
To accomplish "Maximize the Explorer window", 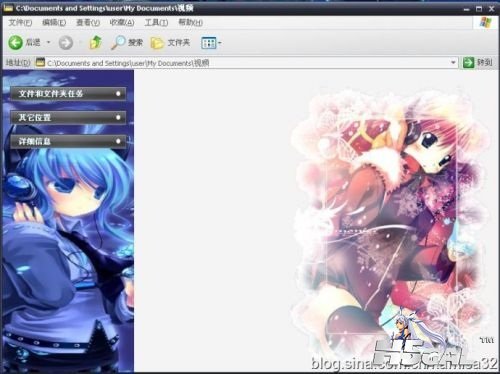I will [x=479, y=9].
